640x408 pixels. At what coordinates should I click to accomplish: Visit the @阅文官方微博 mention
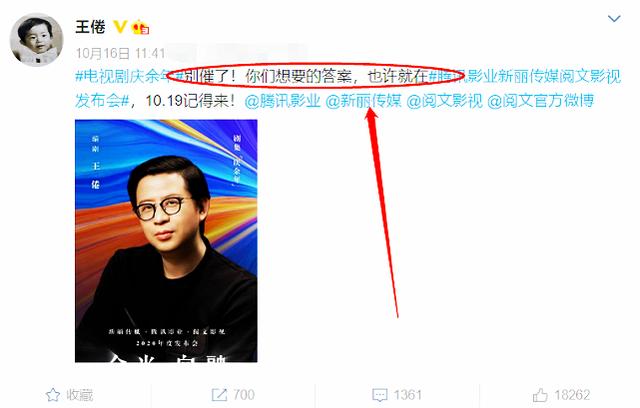click(x=540, y=101)
